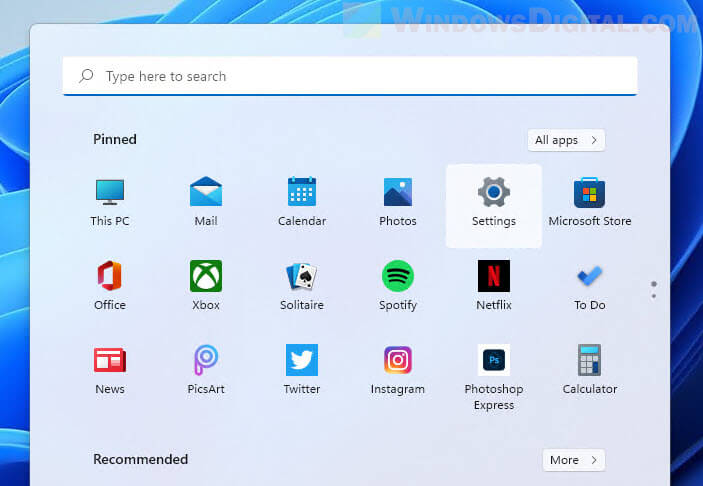Open the To Do app

(590, 285)
